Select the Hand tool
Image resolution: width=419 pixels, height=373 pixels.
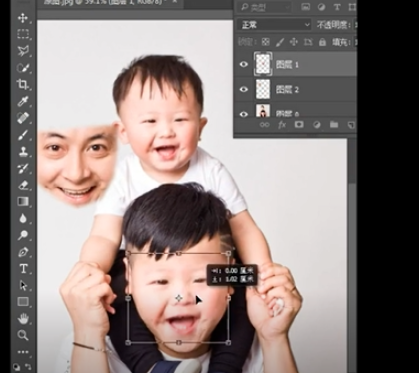pyautogui.click(x=23, y=319)
